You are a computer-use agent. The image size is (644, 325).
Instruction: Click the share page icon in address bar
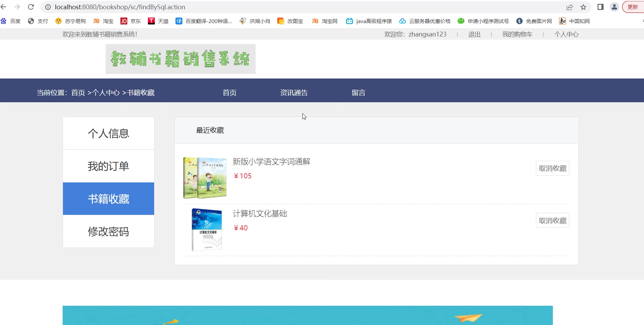tap(570, 7)
